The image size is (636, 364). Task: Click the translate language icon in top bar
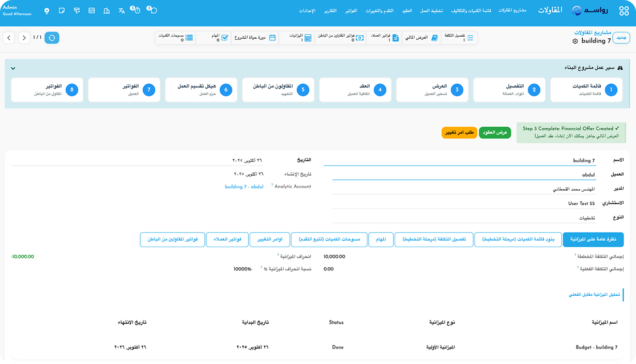122,11
